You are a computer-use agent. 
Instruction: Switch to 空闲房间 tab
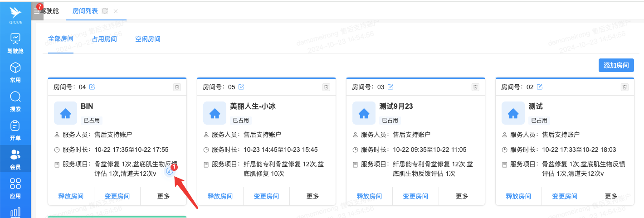(x=148, y=39)
